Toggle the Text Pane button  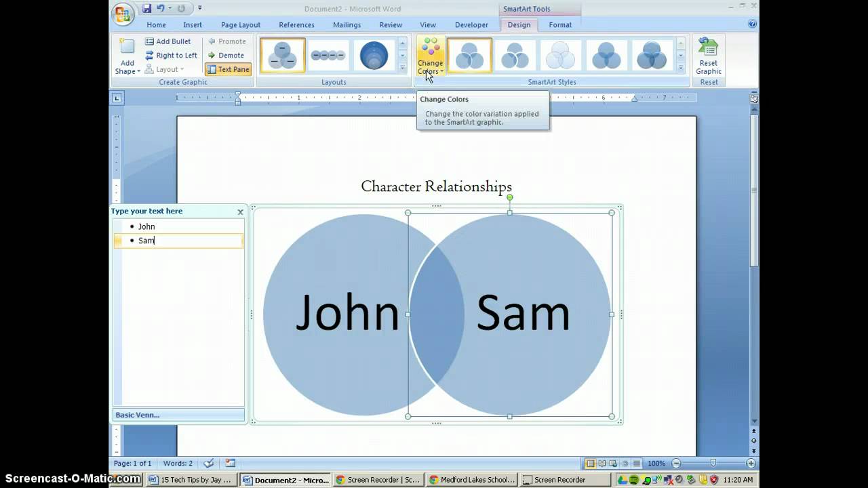[x=228, y=69]
